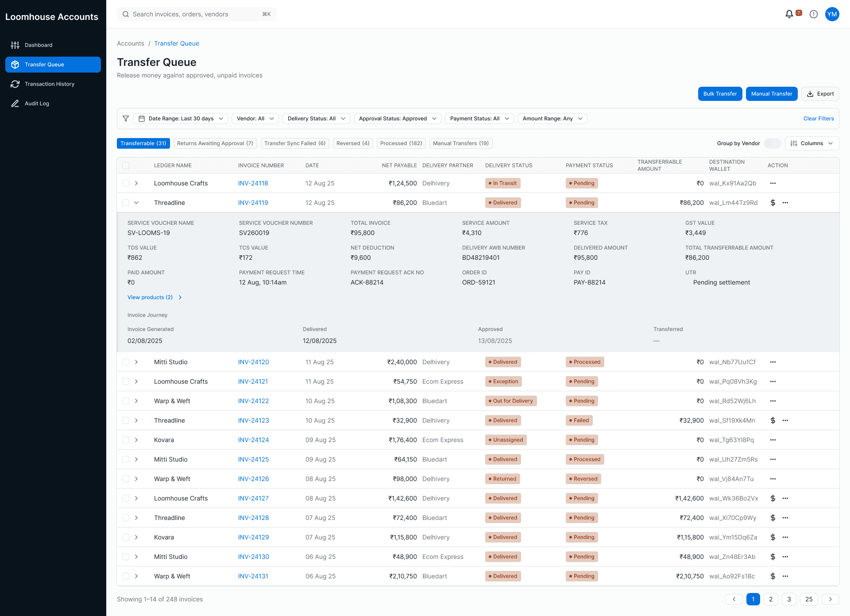This screenshot has width=850, height=616.
Task: Switch to the Manual Transfers tab
Action: click(461, 143)
